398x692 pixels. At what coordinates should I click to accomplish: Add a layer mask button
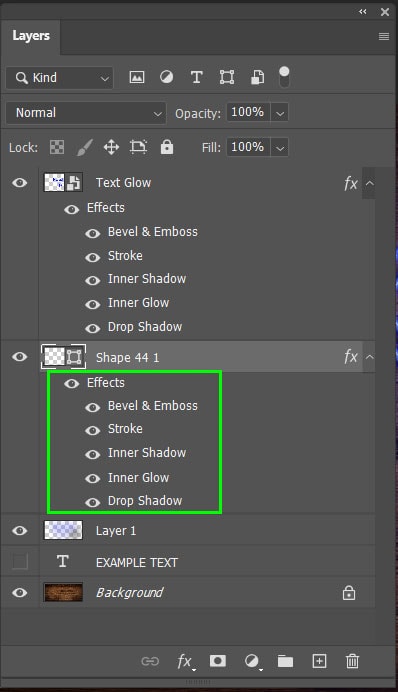(x=218, y=661)
